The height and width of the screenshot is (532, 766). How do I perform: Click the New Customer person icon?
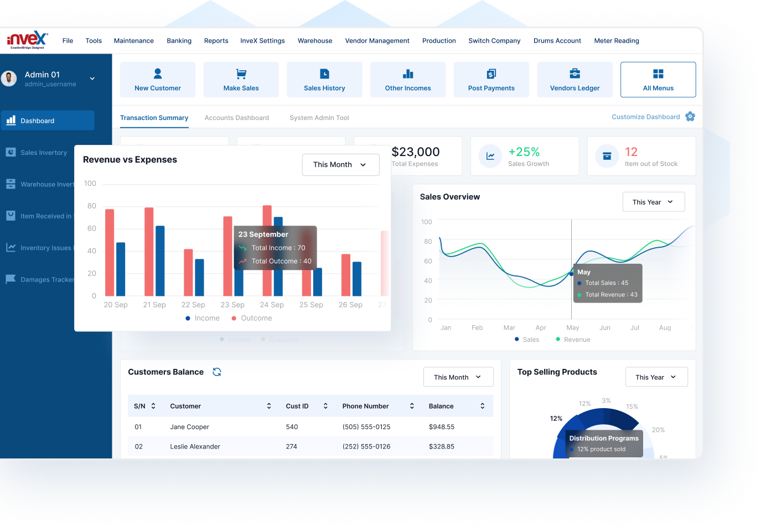tap(158, 74)
